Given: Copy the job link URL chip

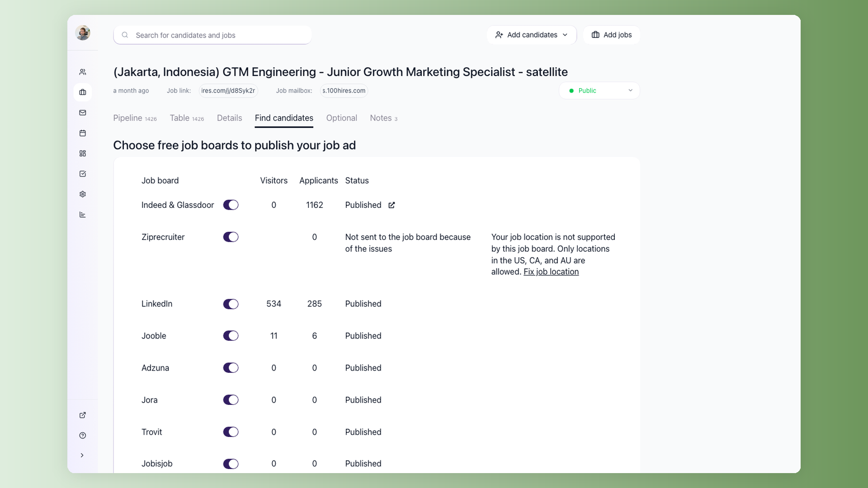Looking at the screenshot, I should tap(228, 91).
